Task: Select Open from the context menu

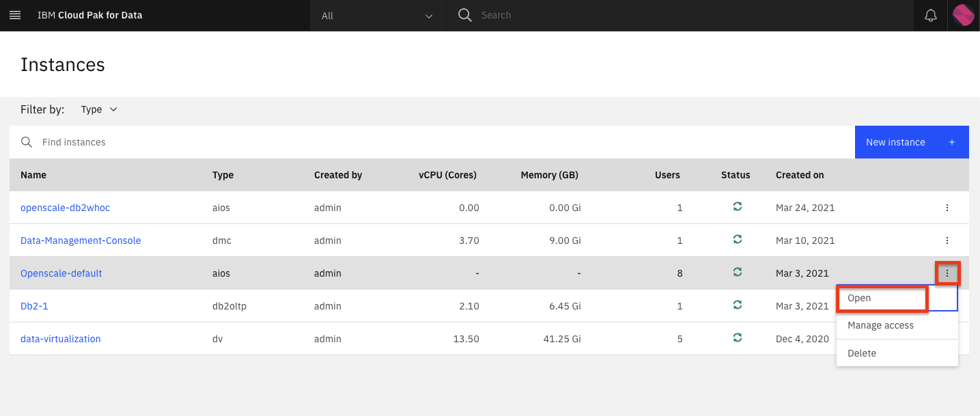Action: point(897,298)
